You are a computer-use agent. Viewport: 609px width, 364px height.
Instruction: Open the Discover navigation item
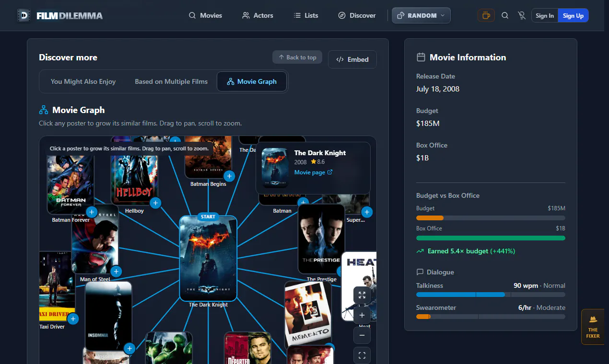pos(357,15)
